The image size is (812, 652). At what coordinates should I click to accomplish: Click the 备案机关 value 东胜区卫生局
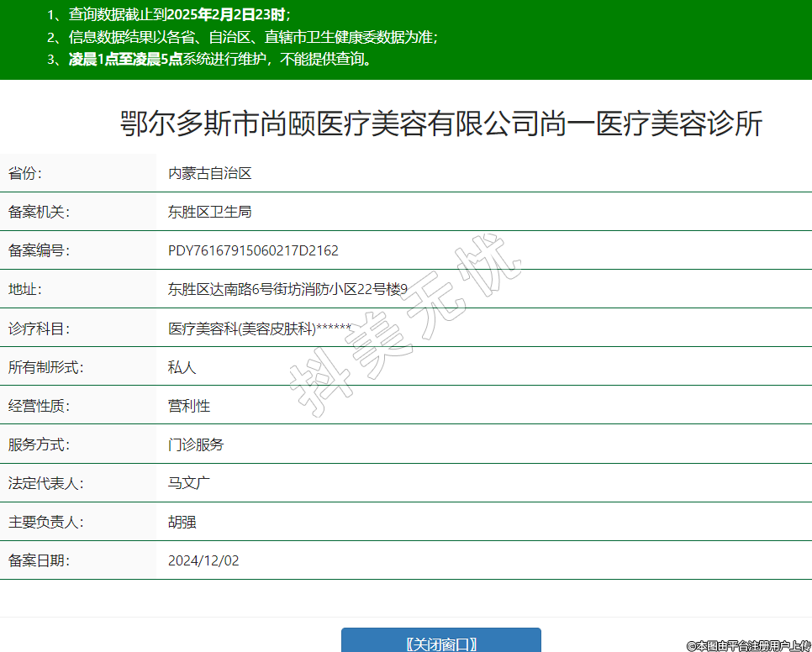click(210, 212)
